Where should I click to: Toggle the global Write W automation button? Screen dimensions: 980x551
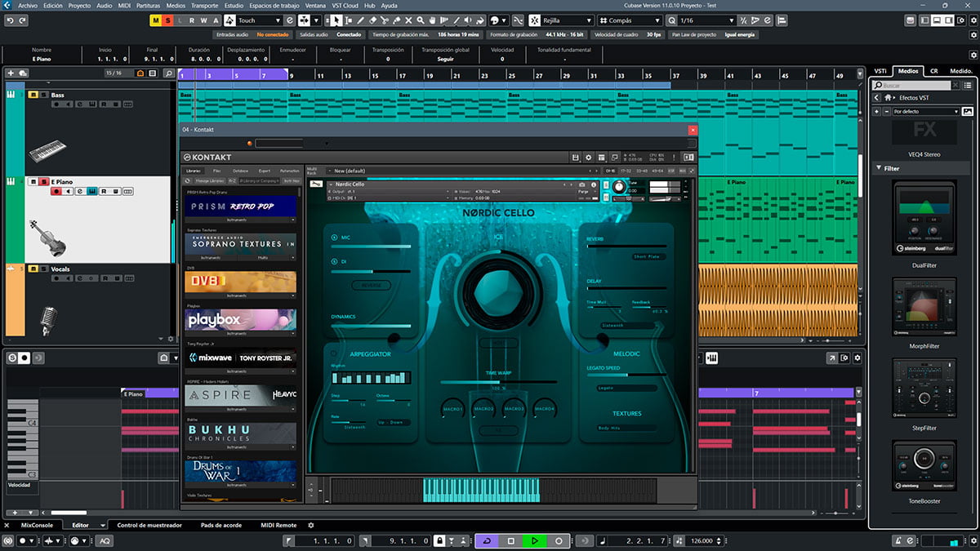203,20
